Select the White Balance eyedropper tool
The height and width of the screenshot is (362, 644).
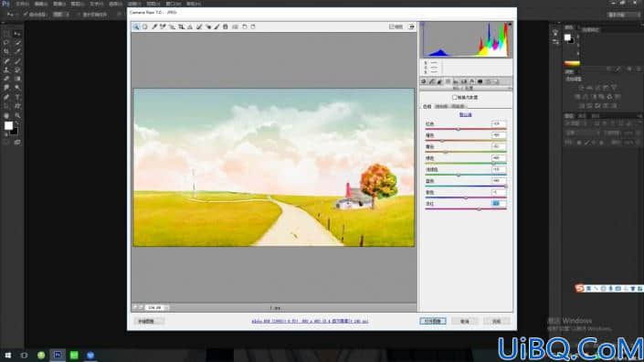(x=154, y=27)
